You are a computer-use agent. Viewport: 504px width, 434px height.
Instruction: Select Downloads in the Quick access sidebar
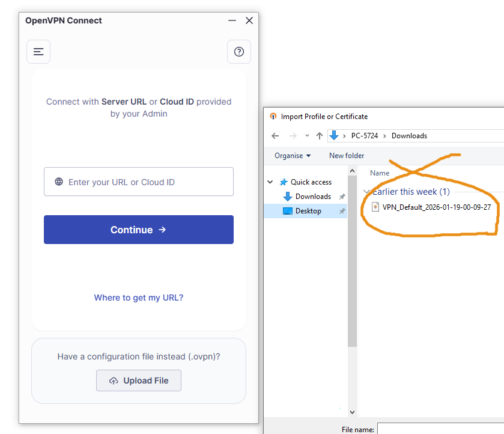(313, 197)
